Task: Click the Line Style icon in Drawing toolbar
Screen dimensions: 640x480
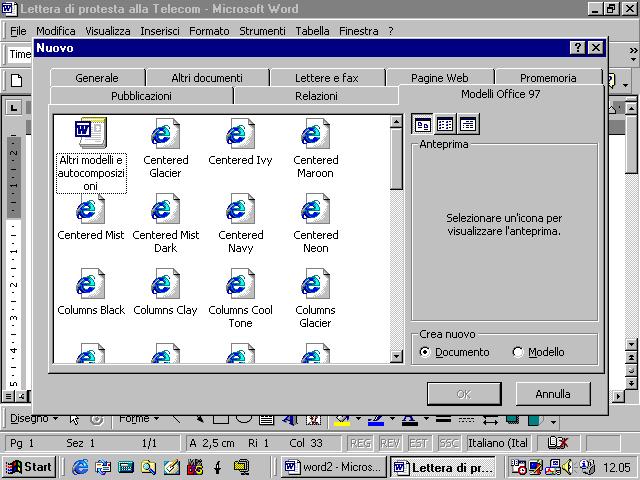Action: tap(443, 420)
